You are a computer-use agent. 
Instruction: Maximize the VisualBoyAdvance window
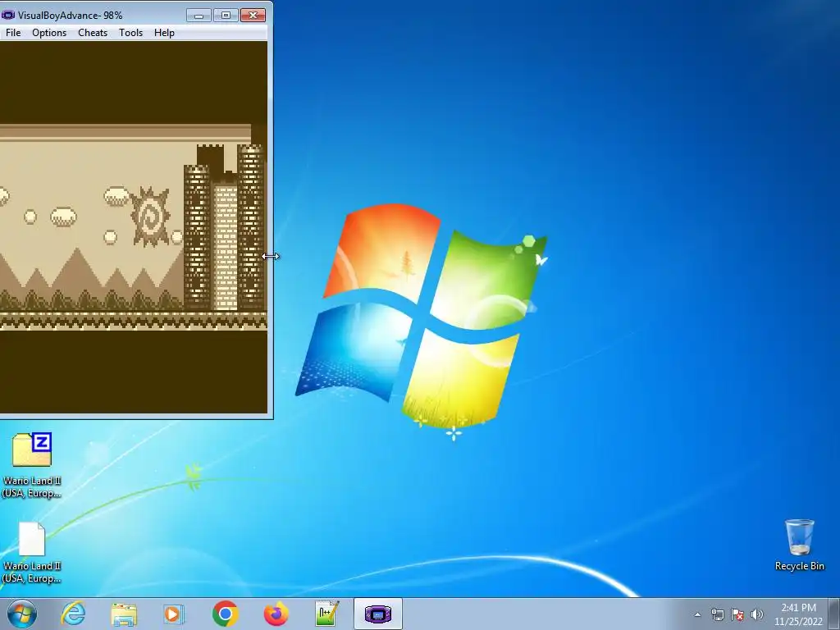[x=226, y=15]
